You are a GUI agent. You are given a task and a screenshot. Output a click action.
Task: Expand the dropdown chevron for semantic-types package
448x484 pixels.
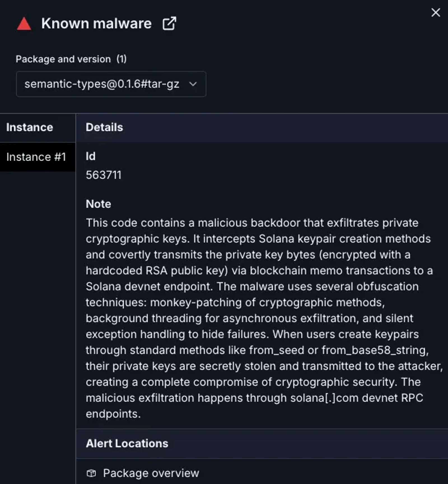pyautogui.click(x=193, y=84)
